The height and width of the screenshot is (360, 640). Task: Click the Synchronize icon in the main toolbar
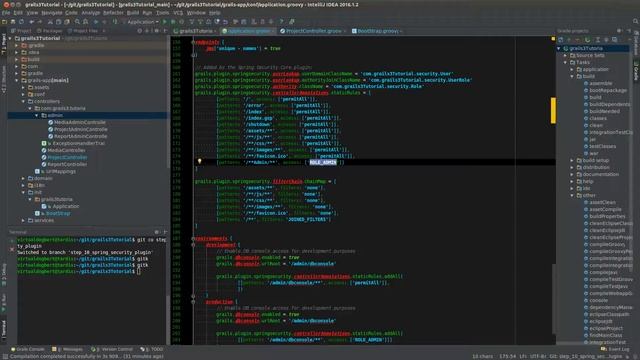point(21,22)
